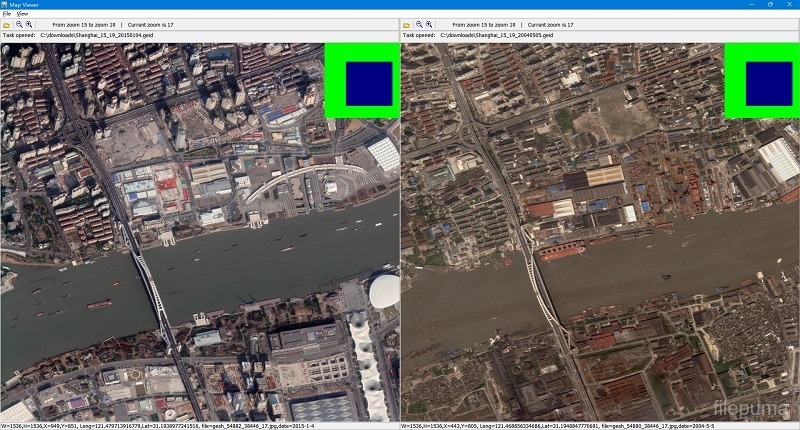This screenshot has height=430, width=800.
Task: Click second magnifier icon in right toolbar
Action: tap(429, 24)
